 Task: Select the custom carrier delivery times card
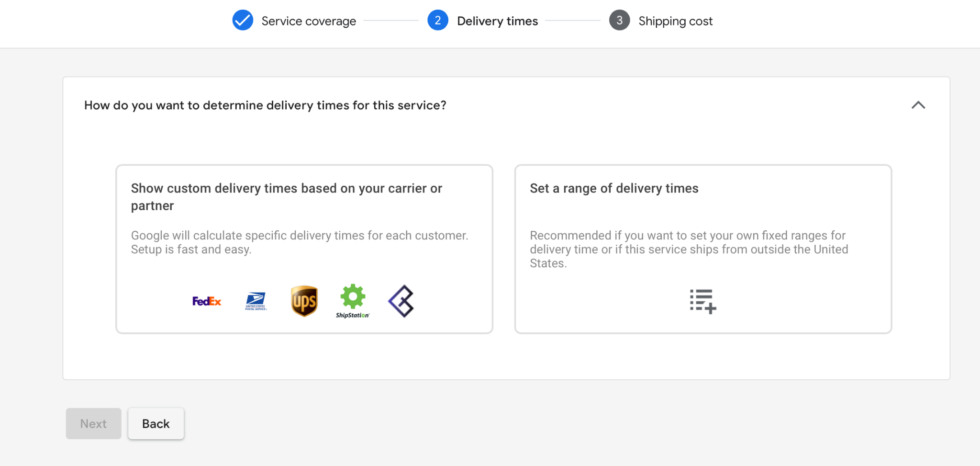[304, 249]
